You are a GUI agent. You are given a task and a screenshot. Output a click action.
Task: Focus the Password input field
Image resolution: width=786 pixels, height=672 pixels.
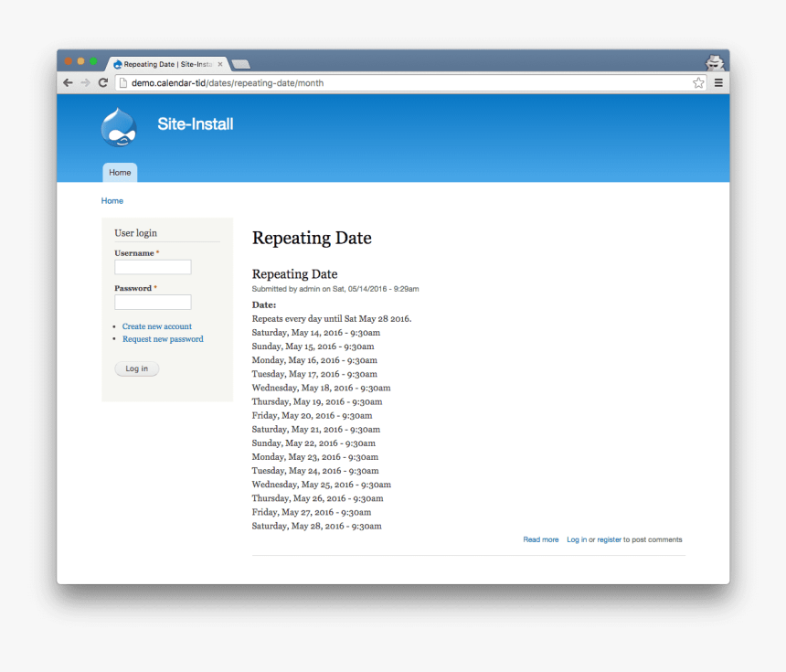153,302
